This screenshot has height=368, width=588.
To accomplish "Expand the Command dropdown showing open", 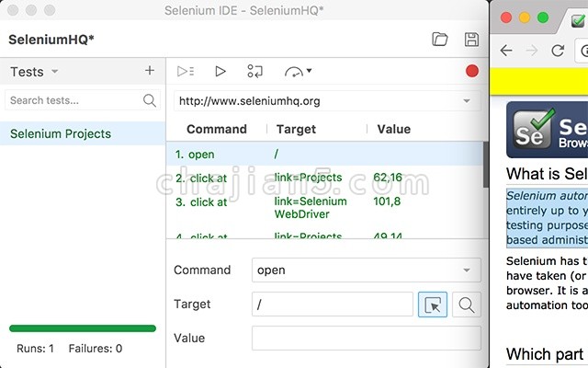I will [468, 270].
